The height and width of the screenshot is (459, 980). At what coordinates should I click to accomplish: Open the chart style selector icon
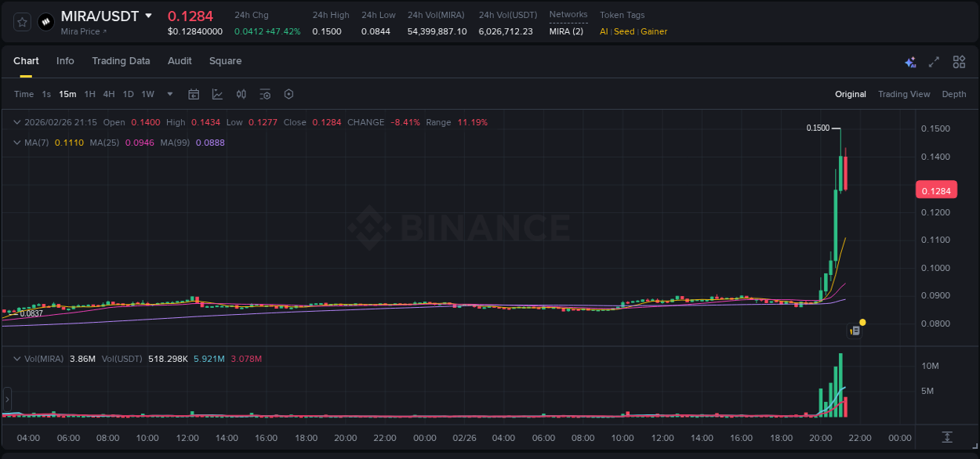(216, 94)
